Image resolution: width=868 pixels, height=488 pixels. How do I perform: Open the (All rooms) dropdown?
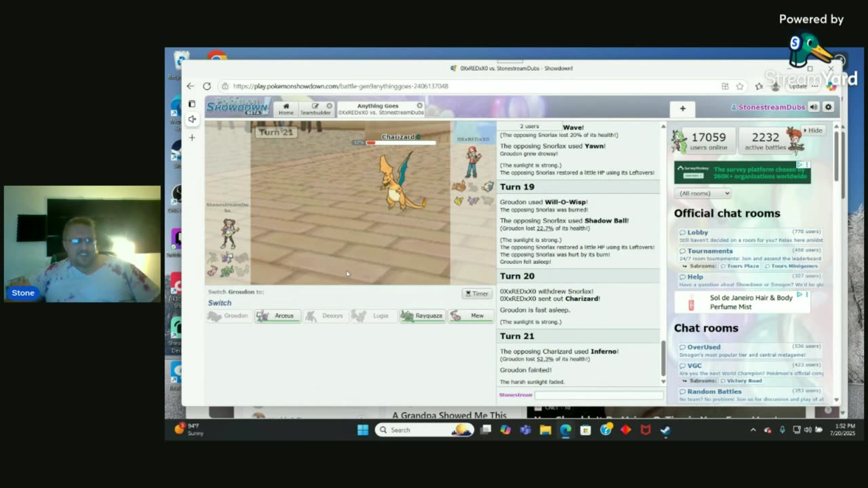tap(703, 193)
